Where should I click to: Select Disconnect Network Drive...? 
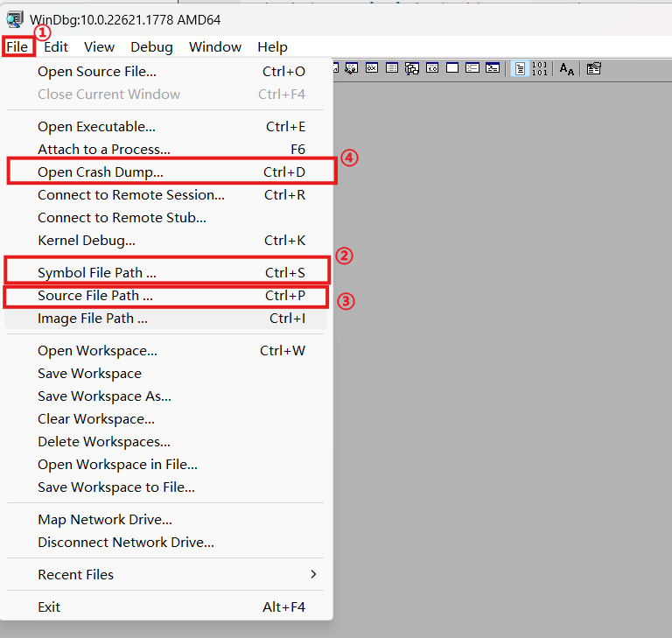tap(166, 543)
